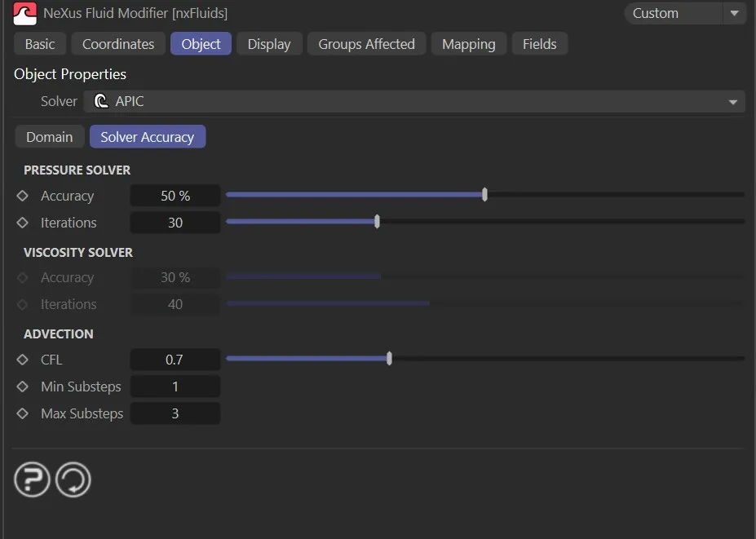Select the Domain sub-tab button

[x=49, y=137]
